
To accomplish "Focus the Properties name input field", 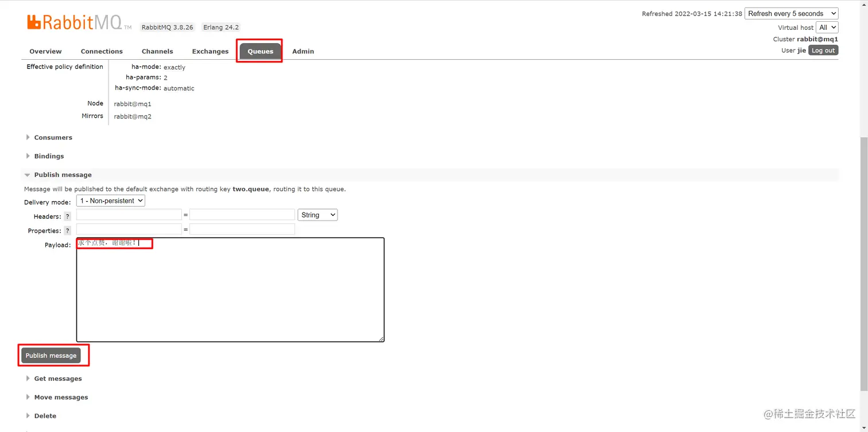I will coord(129,229).
